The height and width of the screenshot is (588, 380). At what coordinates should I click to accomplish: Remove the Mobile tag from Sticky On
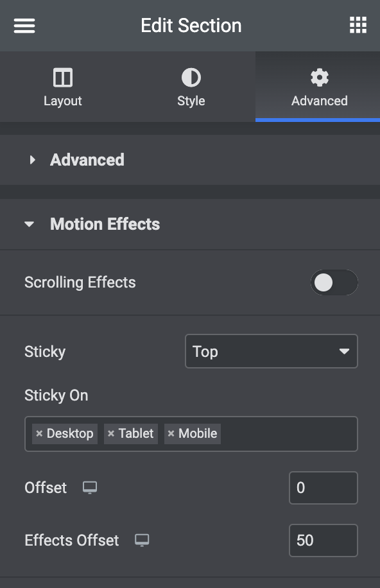[171, 433]
